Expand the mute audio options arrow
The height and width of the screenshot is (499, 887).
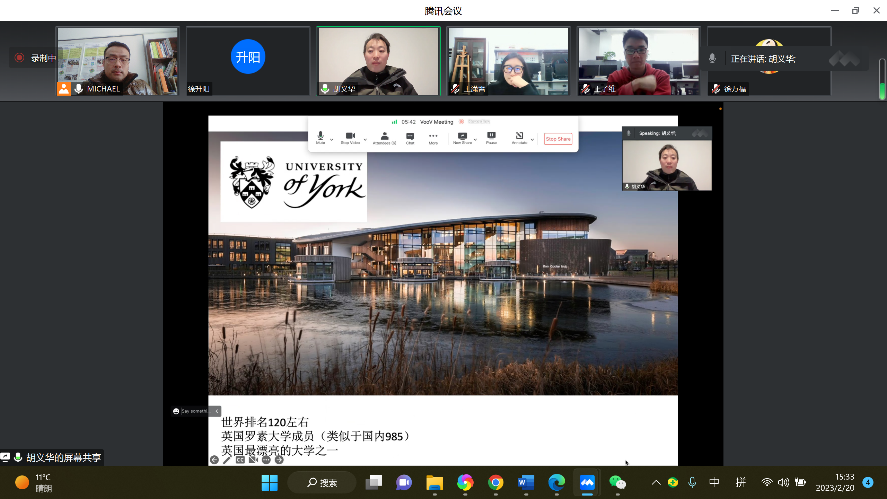334,139
